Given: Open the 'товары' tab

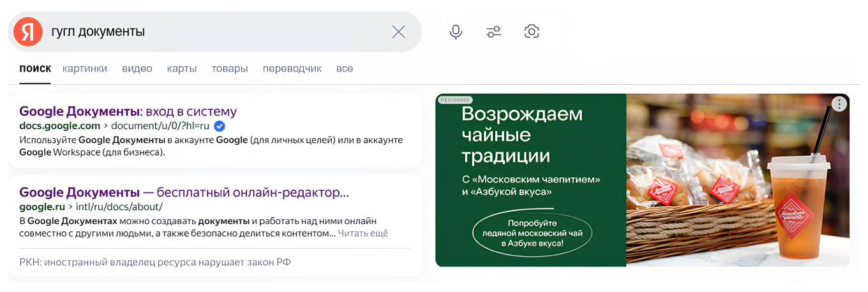Looking at the screenshot, I should (x=230, y=69).
